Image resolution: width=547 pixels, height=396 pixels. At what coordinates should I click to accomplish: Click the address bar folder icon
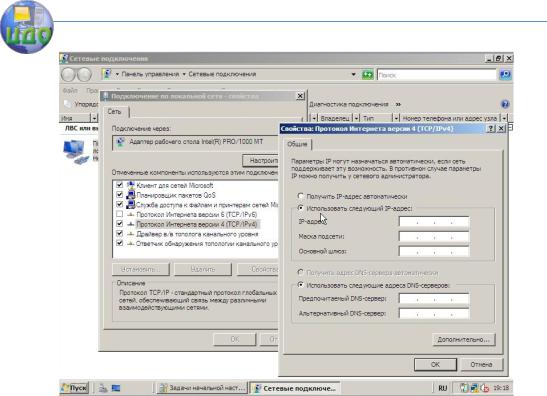pyautogui.click(x=107, y=74)
